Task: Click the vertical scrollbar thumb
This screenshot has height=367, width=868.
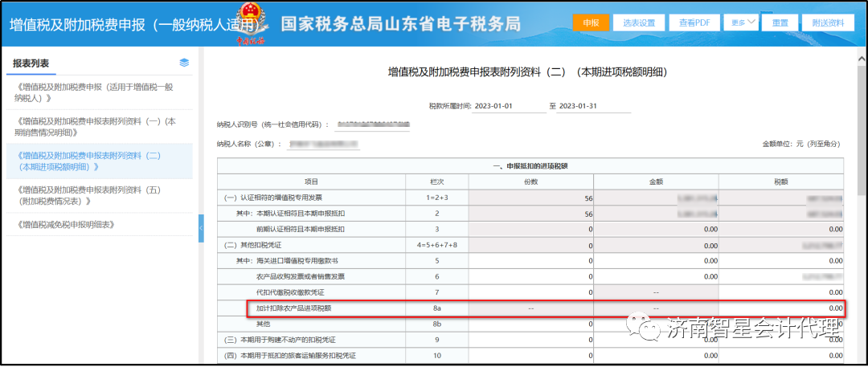Action: [862, 131]
